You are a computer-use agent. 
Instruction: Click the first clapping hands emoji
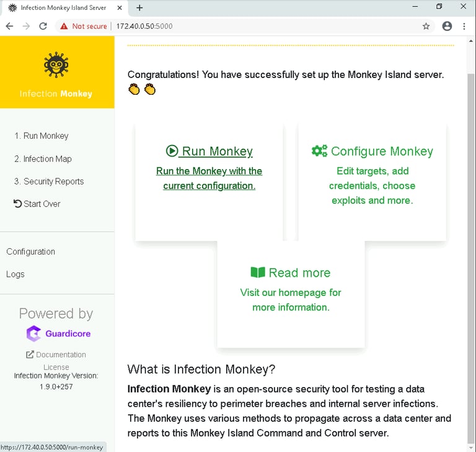coord(134,89)
